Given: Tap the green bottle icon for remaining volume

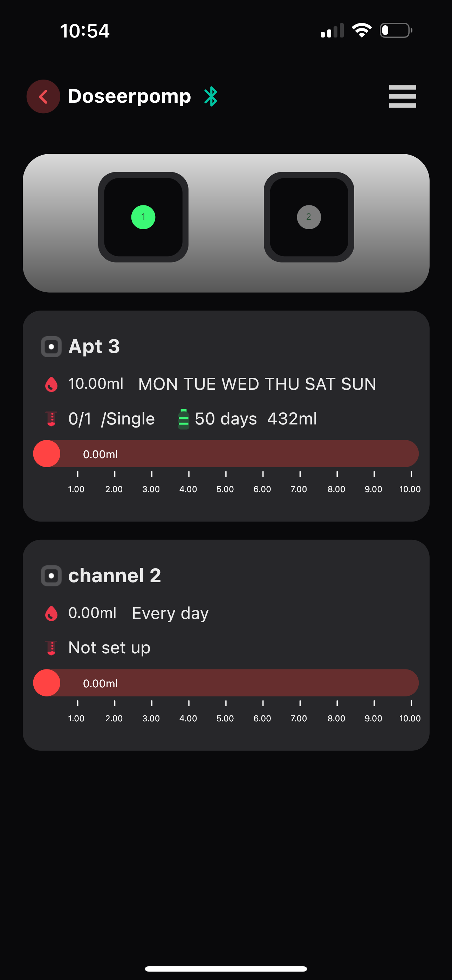Looking at the screenshot, I should coord(183,418).
